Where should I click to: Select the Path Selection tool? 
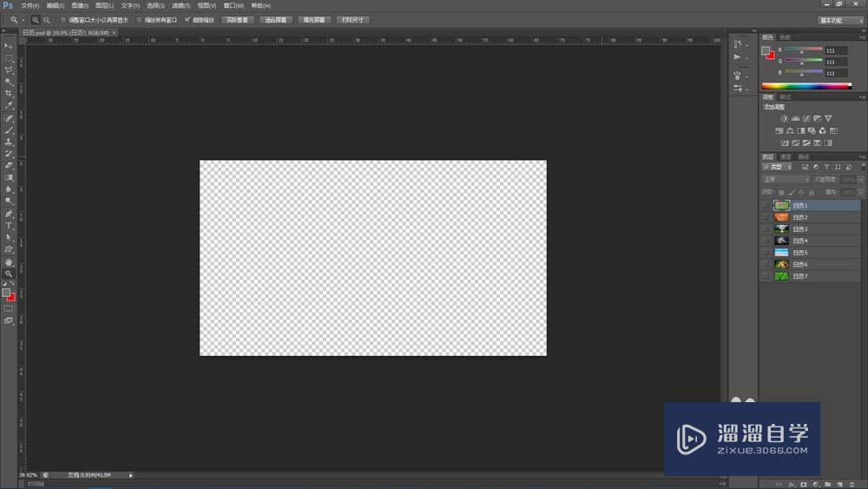point(9,237)
